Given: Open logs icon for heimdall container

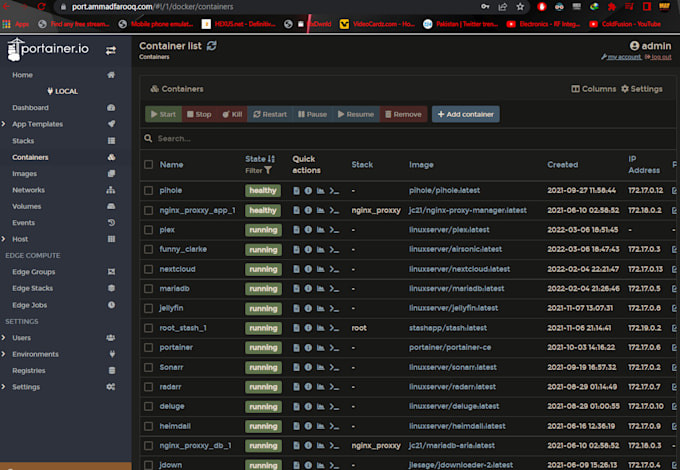Looking at the screenshot, I should click(x=296, y=426).
